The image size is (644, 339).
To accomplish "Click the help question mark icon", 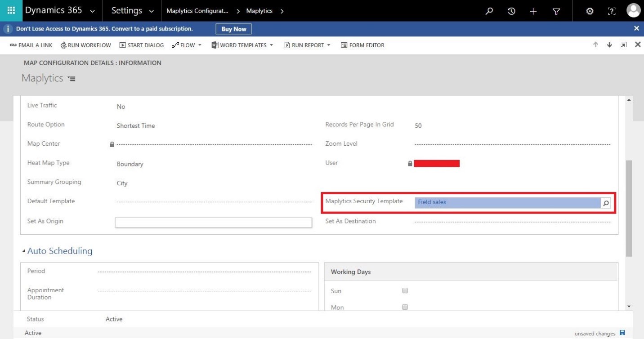I will tap(612, 12).
